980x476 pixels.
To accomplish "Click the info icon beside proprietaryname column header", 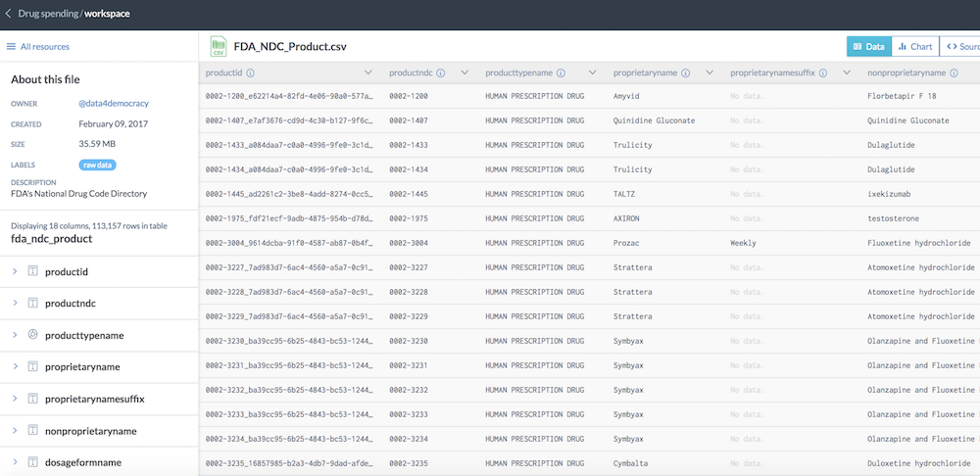I will tap(684, 73).
